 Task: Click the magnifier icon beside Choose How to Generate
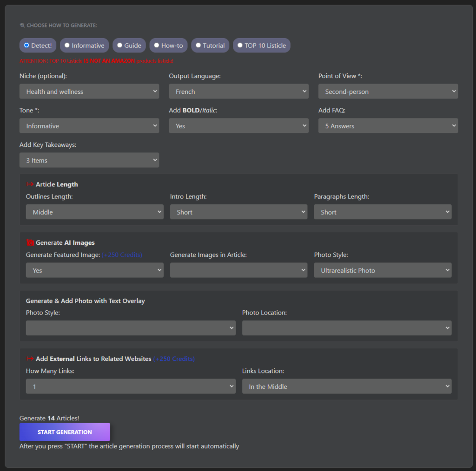point(22,25)
